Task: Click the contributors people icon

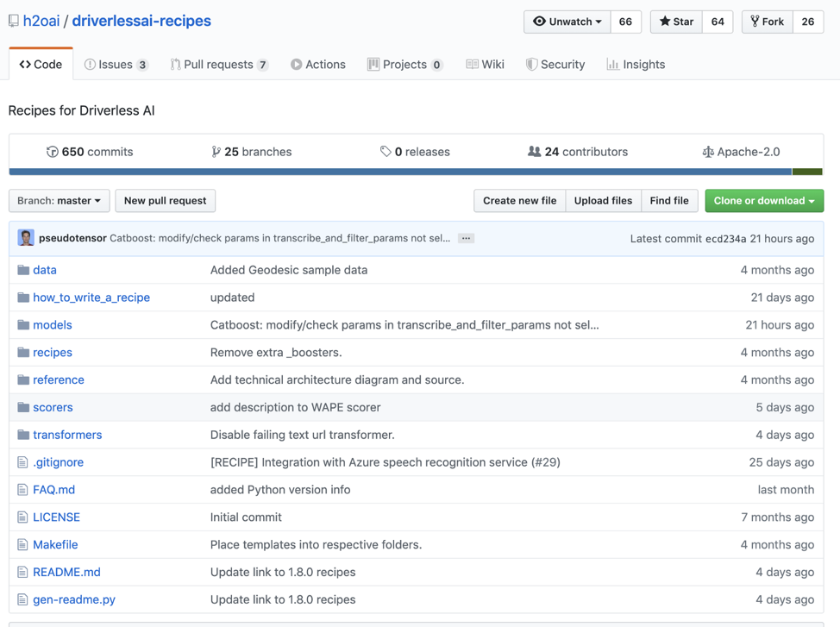Action: point(534,152)
